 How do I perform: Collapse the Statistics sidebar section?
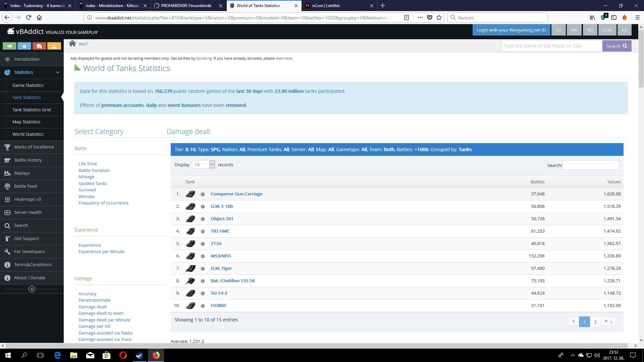(58, 72)
